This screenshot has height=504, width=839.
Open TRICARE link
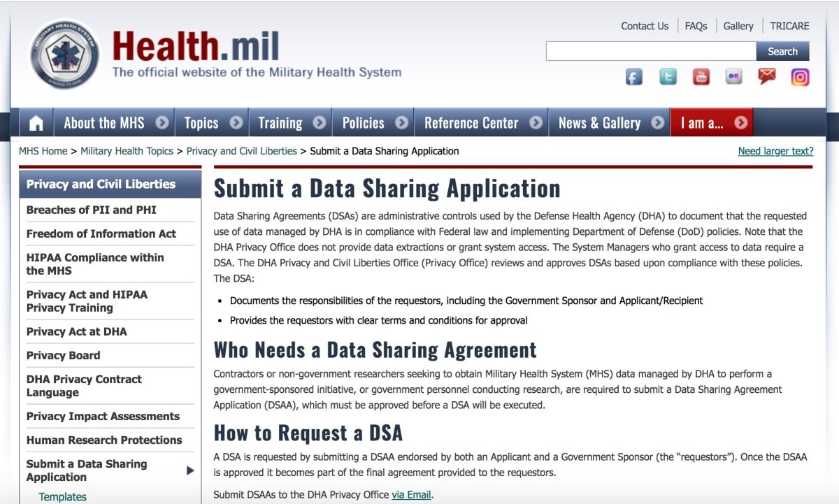click(789, 26)
